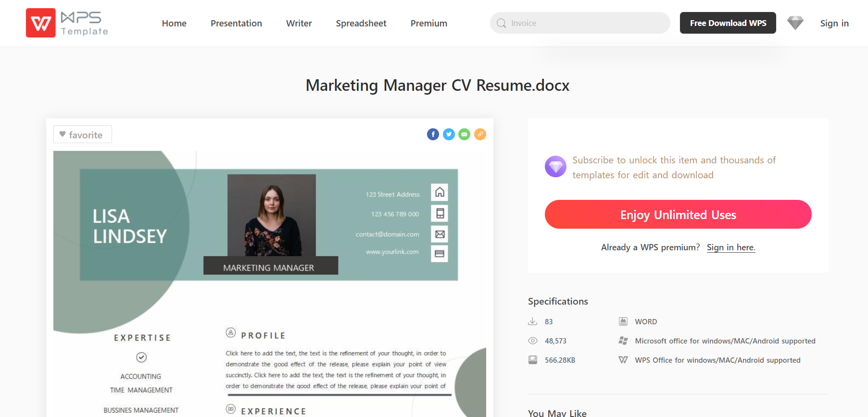The height and width of the screenshot is (417, 868).
Task: Click the Expertise checkmark icon
Action: coord(141,357)
